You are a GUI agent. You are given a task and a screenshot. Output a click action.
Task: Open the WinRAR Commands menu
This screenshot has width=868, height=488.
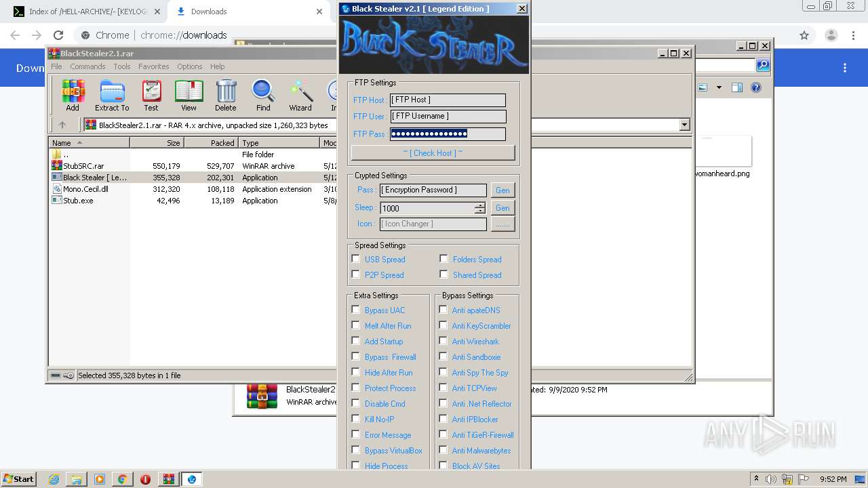tap(87, 66)
